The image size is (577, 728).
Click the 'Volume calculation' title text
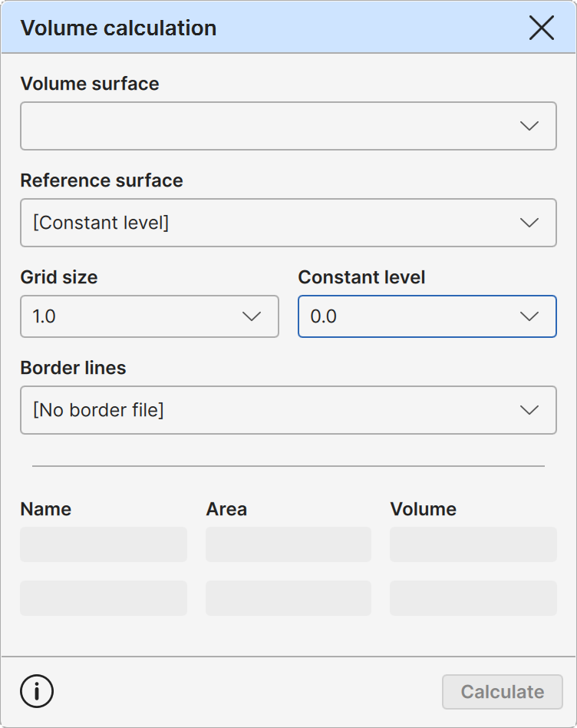pos(118,28)
